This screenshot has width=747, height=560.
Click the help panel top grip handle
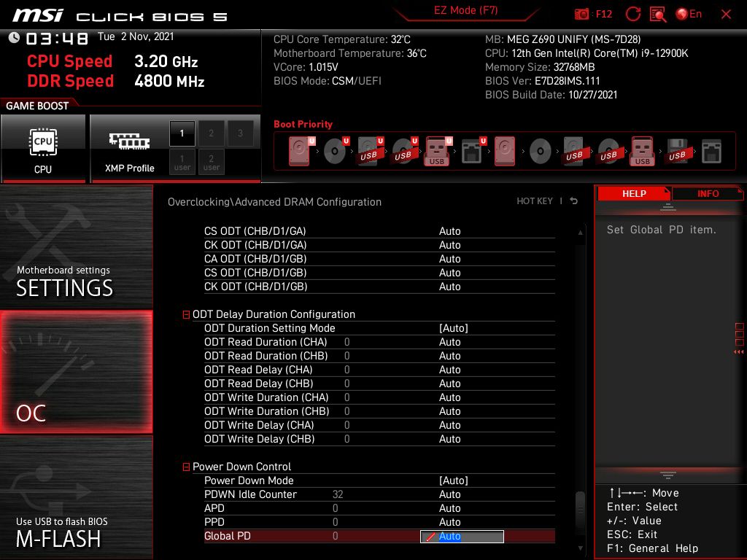click(668, 207)
